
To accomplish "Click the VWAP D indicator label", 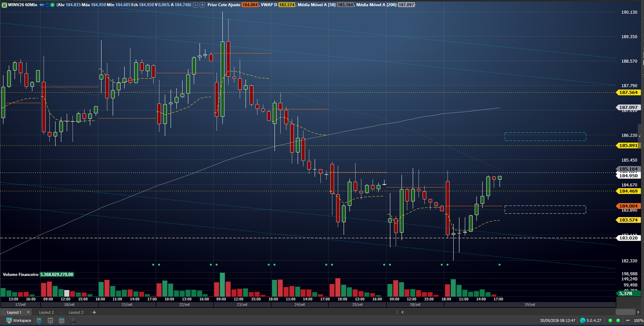I will pyautogui.click(x=269, y=5).
